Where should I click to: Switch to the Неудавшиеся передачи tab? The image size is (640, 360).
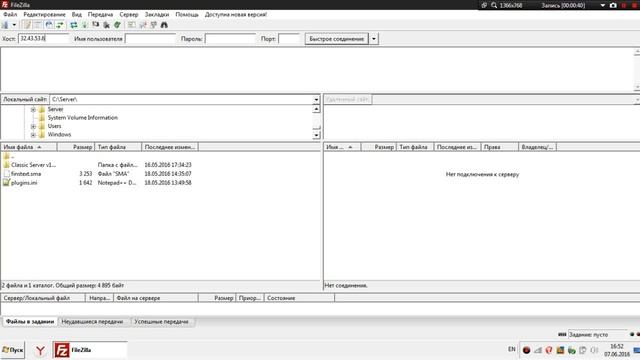(92, 322)
